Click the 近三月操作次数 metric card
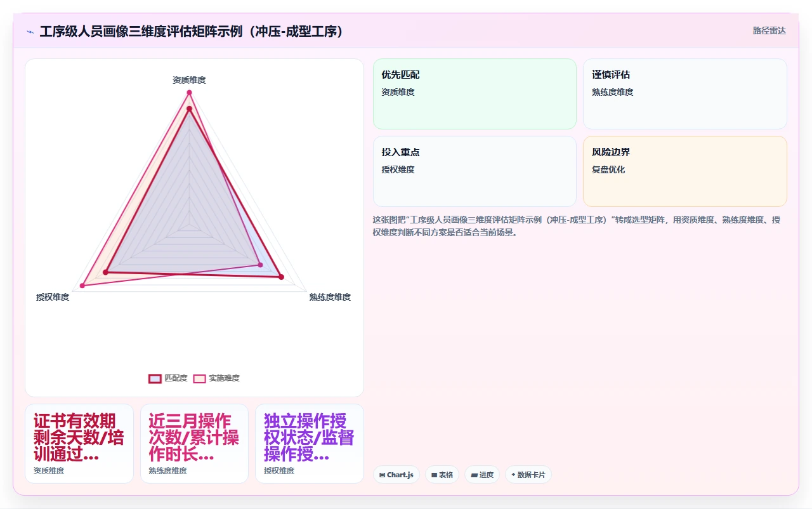The image size is (812, 509). pos(194,444)
